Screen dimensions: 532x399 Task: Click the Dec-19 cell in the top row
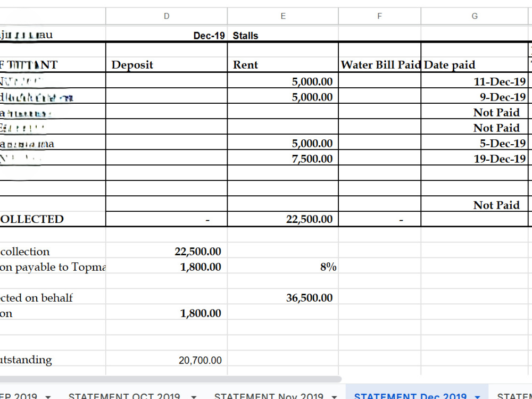(167, 34)
